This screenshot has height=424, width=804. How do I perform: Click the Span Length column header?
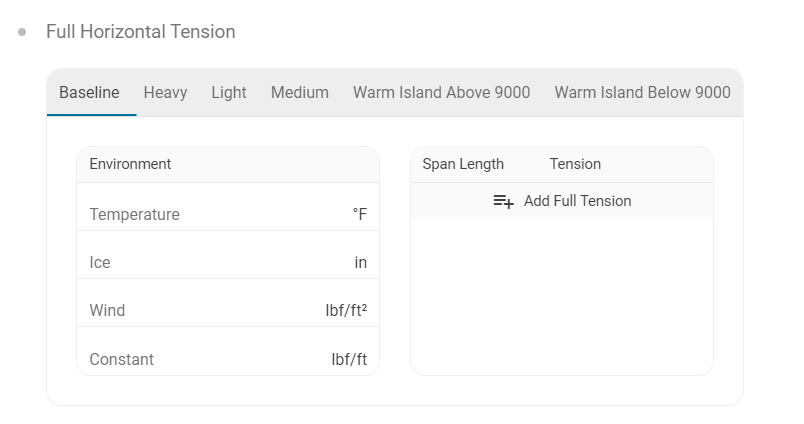463,164
